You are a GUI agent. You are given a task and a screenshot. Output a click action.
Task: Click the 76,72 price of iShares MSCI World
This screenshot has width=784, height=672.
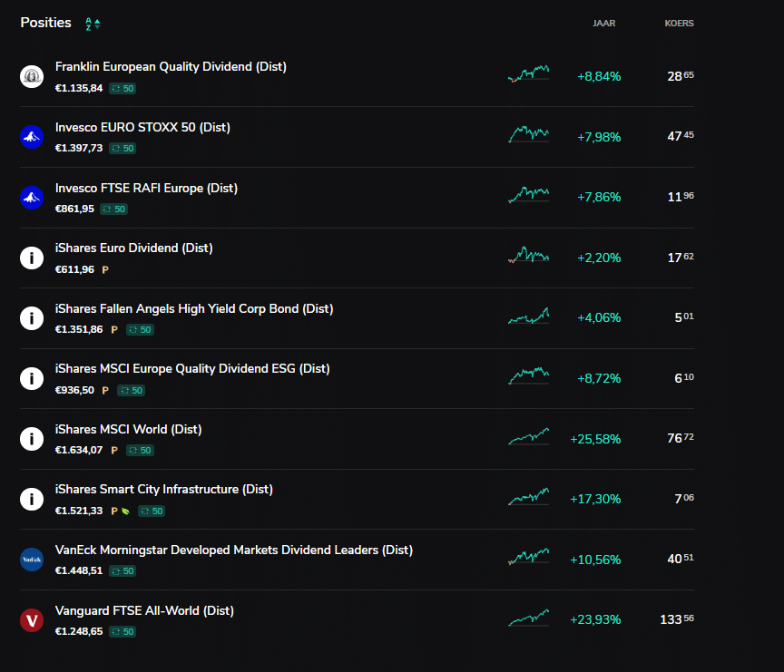coord(681,438)
